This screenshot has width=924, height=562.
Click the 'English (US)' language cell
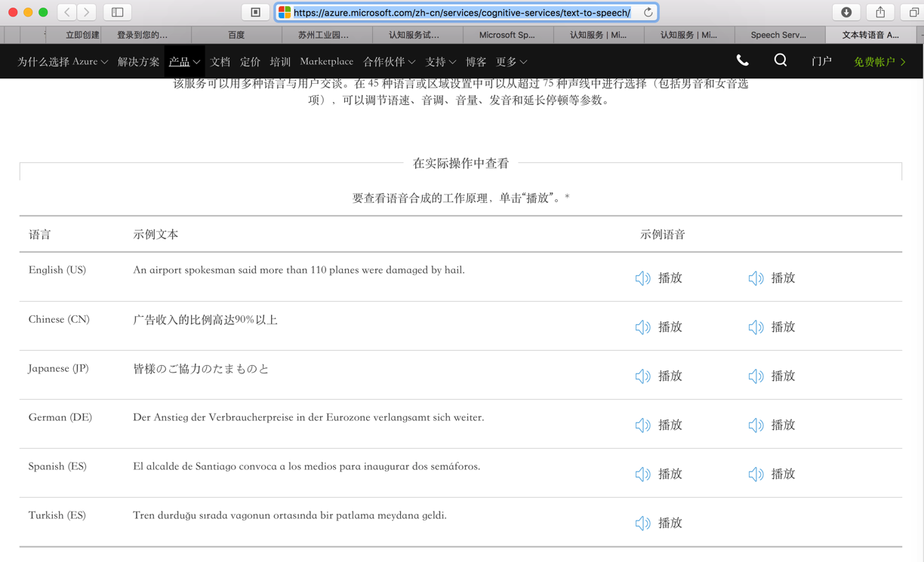pos(57,270)
